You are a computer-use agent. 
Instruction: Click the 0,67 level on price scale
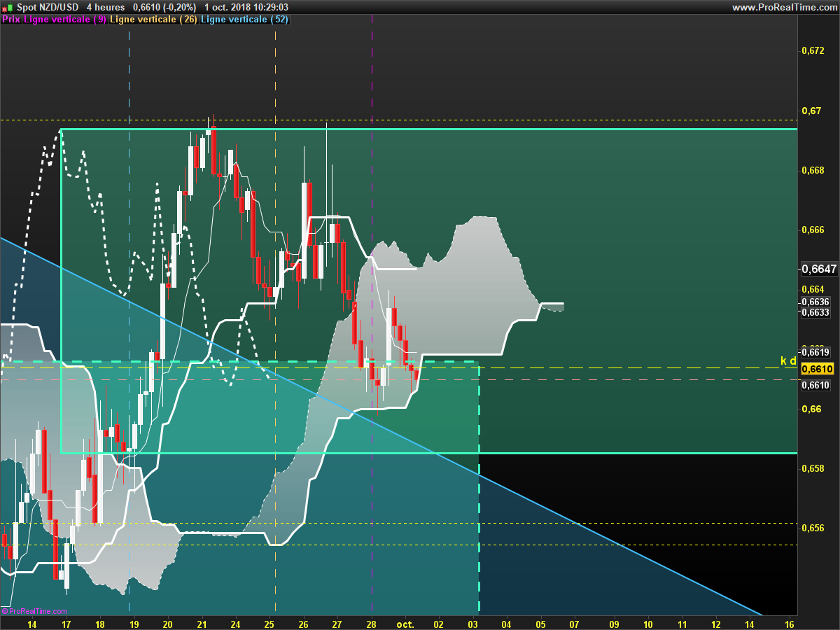pyautogui.click(x=811, y=111)
